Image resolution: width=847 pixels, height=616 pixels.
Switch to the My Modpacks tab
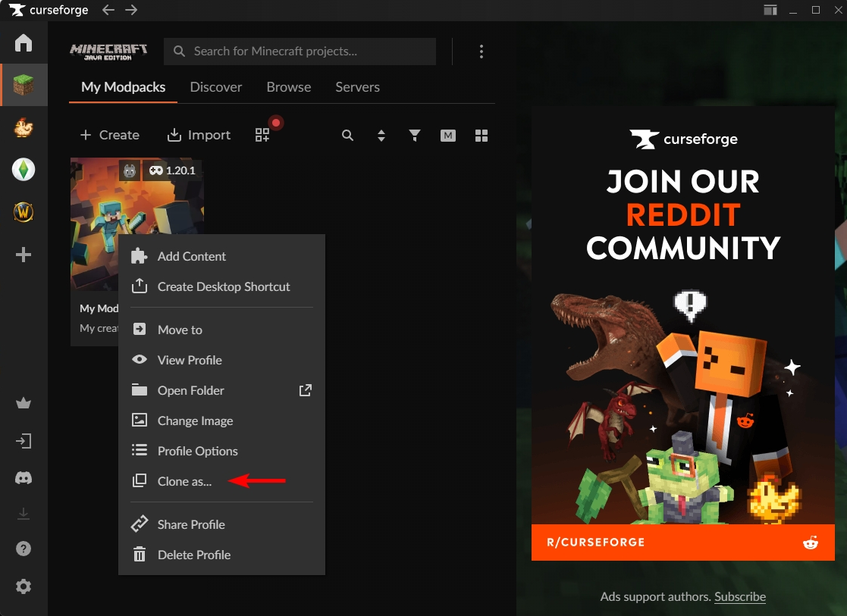[123, 87]
